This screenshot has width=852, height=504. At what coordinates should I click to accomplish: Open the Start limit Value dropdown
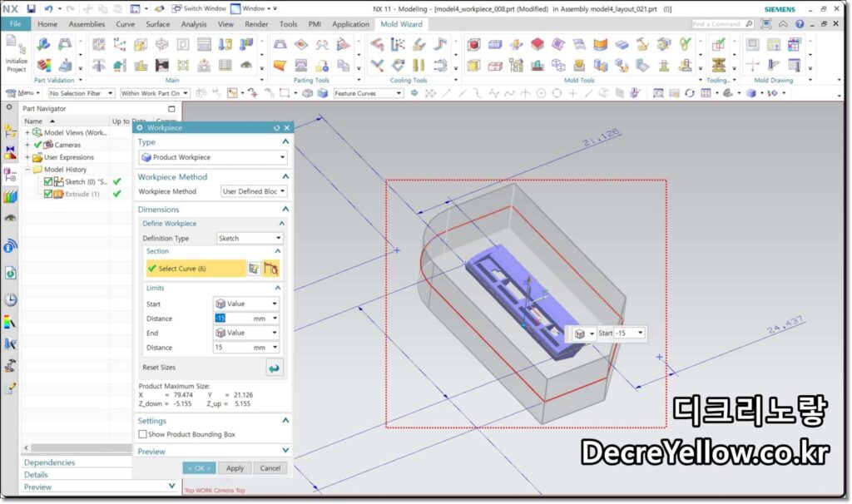point(246,304)
